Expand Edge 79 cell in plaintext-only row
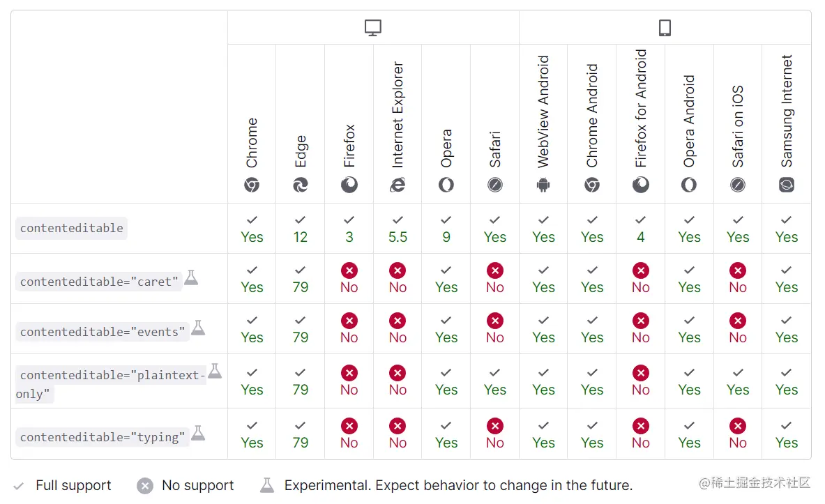Screen dimensions: 825x504 (x=301, y=381)
